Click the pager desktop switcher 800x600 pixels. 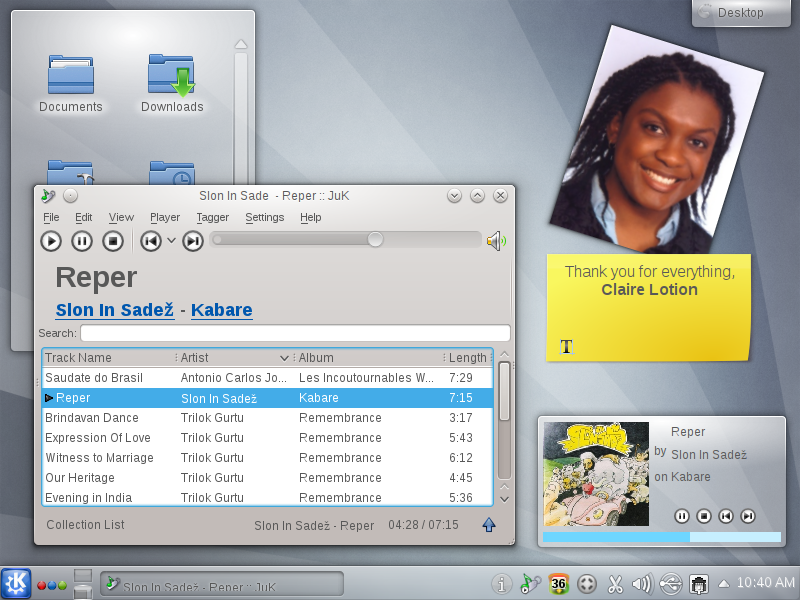(83, 584)
